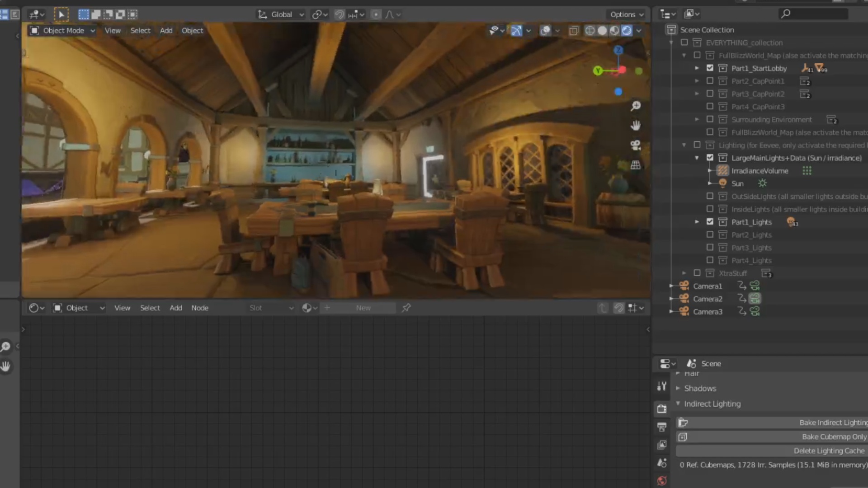Viewport: 868px width, 488px height.
Task: Enable the Part2_CapPoint1 collection checkbox
Action: pos(710,81)
